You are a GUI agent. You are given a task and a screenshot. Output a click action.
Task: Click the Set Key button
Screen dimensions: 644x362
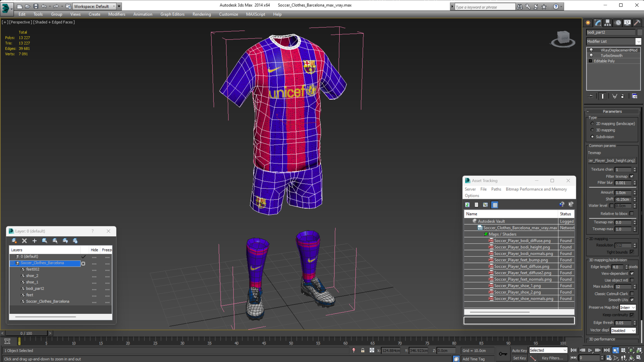tap(519, 358)
